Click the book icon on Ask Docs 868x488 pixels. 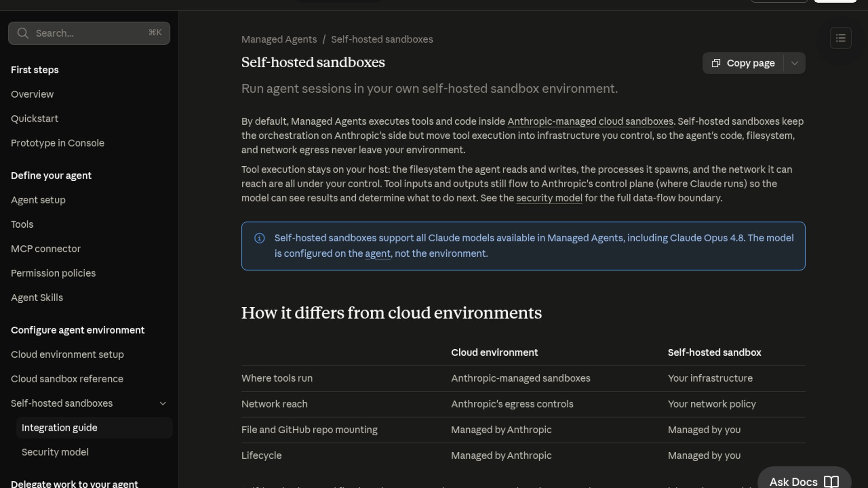tap(831, 482)
